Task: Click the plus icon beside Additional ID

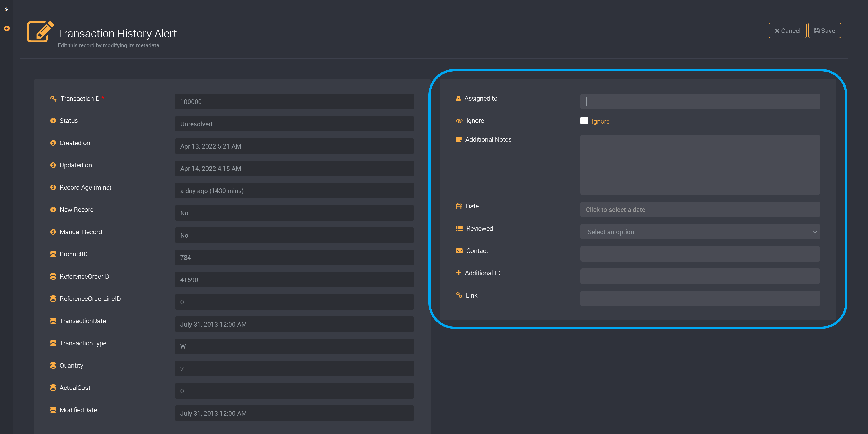Action: pos(458,273)
